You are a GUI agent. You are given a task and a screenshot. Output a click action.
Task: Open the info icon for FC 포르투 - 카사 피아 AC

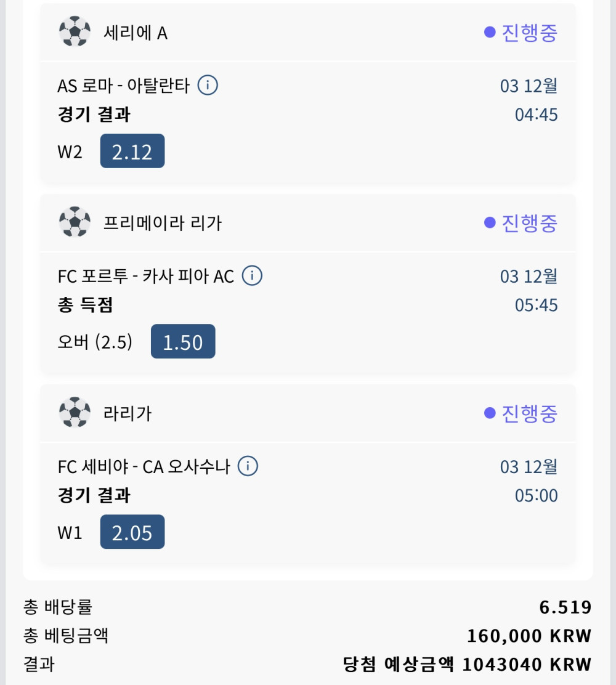tap(252, 276)
